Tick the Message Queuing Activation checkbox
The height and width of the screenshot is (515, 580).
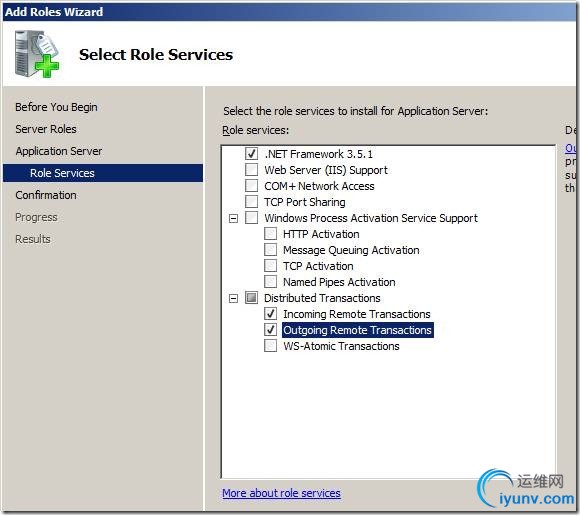[x=270, y=250]
